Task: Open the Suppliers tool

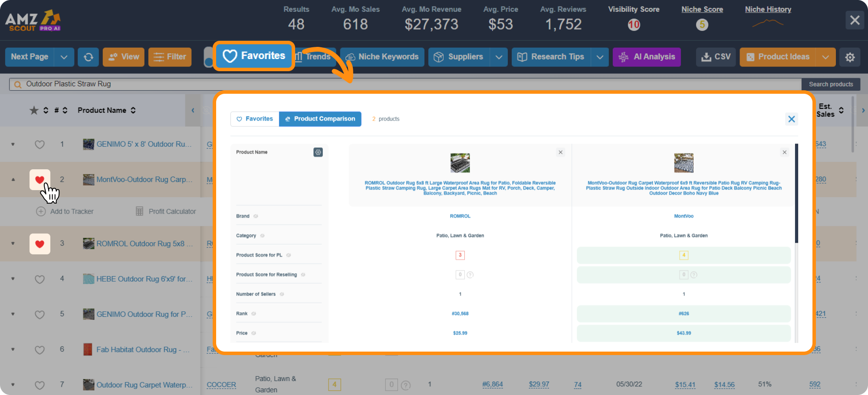Action: click(x=461, y=57)
